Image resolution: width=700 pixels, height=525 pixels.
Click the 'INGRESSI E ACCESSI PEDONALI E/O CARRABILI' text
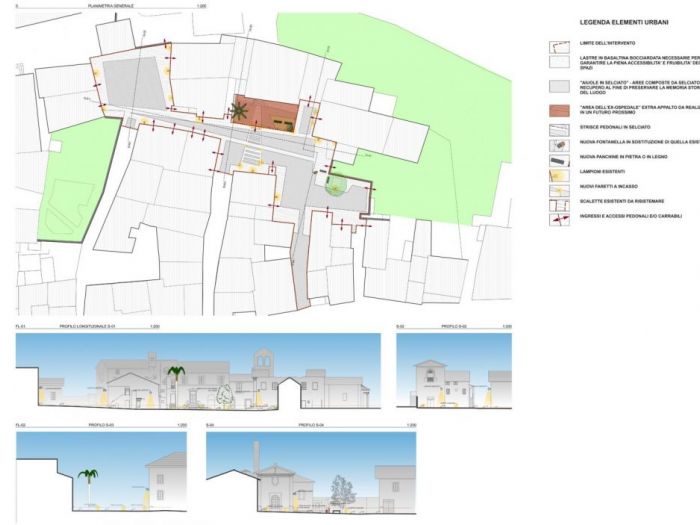[630, 216]
